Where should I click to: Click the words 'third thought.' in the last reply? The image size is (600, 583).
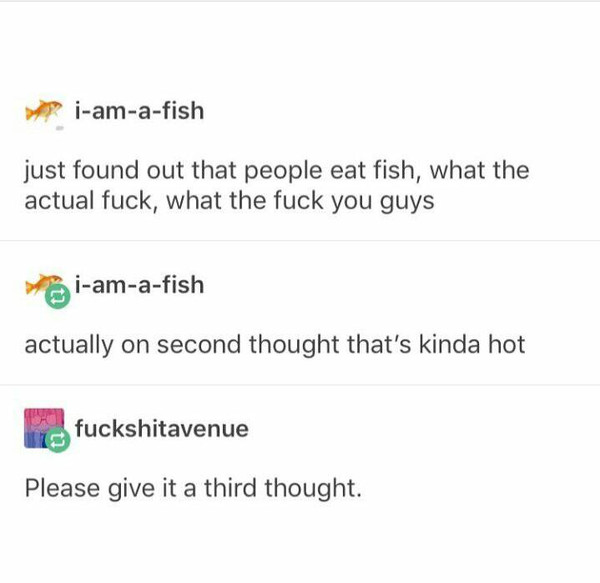(282, 488)
